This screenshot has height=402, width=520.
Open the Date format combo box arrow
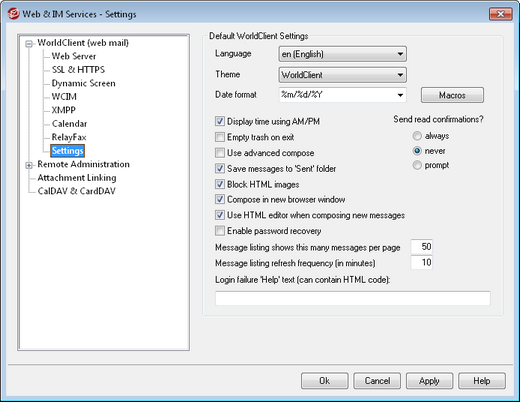[400, 95]
